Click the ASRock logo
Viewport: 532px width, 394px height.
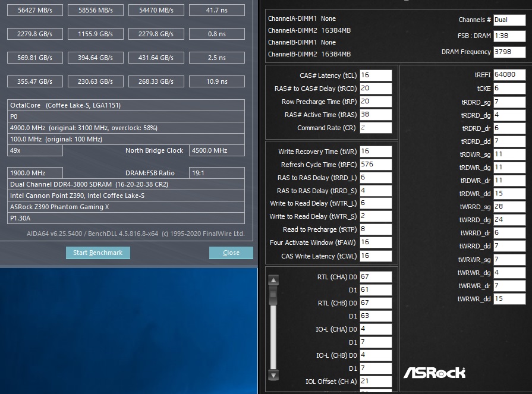pyautogui.click(x=435, y=373)
